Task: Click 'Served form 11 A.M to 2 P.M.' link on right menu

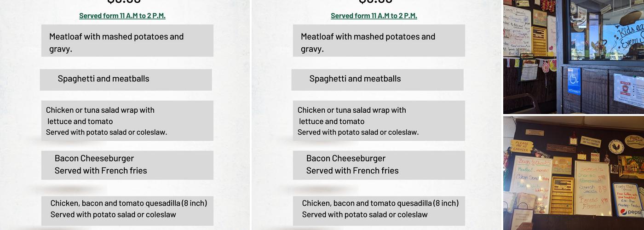Action: (x=374, y=16)
